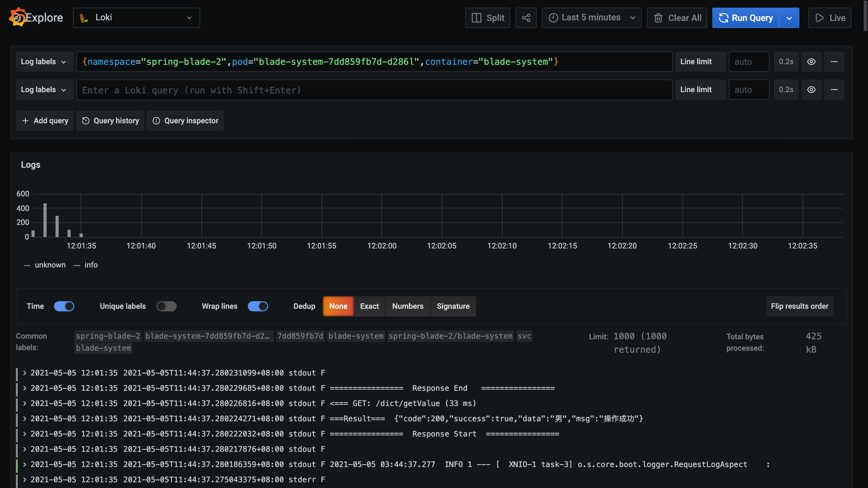Expand the stderr F log line
This screenshot has height=488, width=868.
(x=24, y=479)
